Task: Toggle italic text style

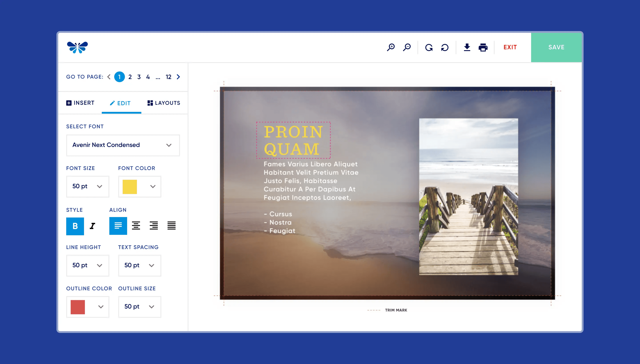Action: click(x=92, y=226)
